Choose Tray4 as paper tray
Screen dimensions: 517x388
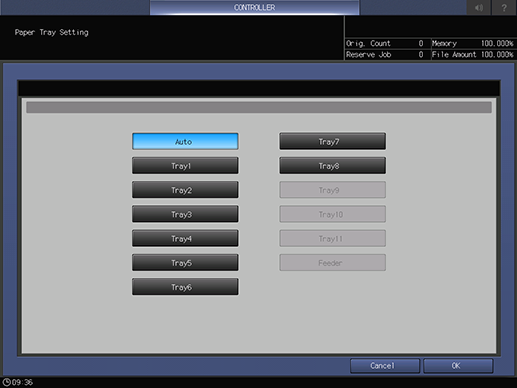click(185, 238)
